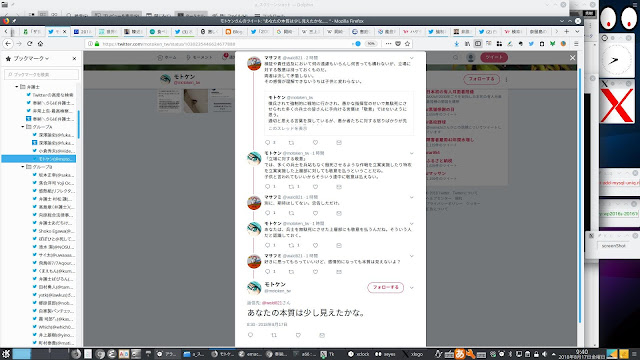Click the 90% zoom reset badge
This screenshot has height=360, width=640.
pyautogui.click(x=371, y=44)
